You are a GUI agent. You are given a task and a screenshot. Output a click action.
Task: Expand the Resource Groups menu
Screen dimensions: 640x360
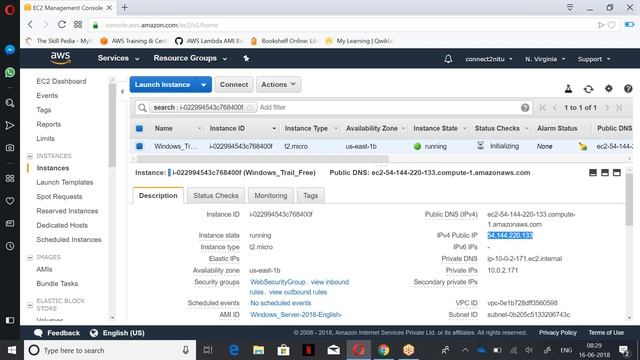[x=190, y=58]
